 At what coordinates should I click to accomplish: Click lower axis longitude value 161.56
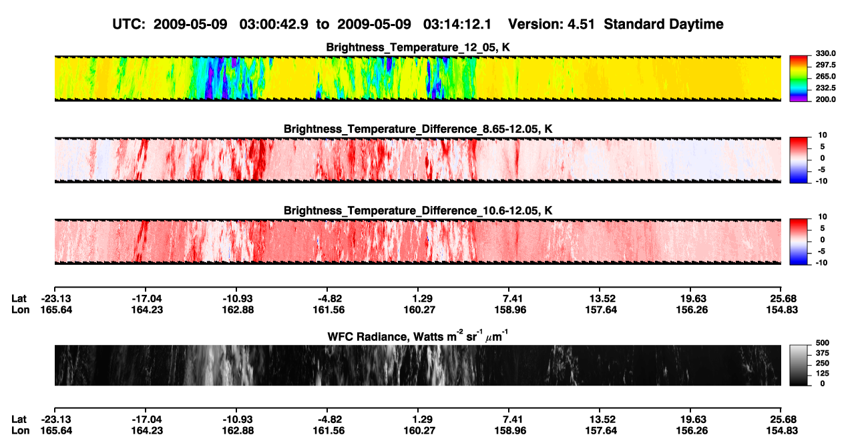click(327, 431)
